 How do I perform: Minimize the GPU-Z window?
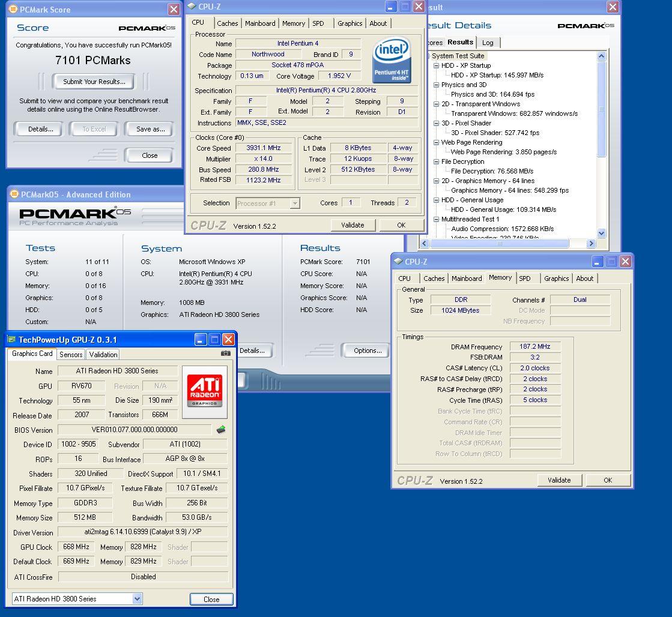point(201,340)
